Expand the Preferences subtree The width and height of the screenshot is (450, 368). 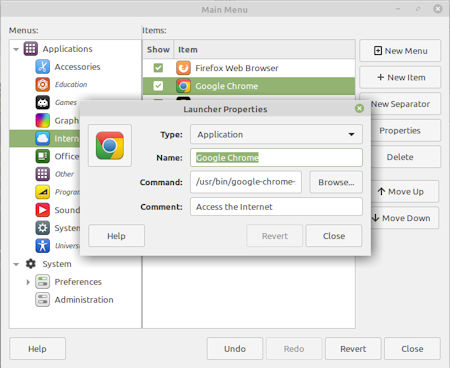28,282
